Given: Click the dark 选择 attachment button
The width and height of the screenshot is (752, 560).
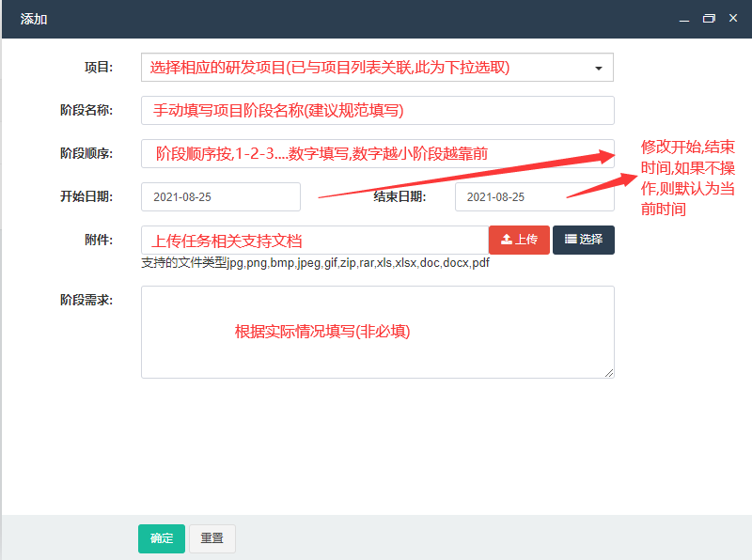Looking at the screenshot, I should coord(583,240).
